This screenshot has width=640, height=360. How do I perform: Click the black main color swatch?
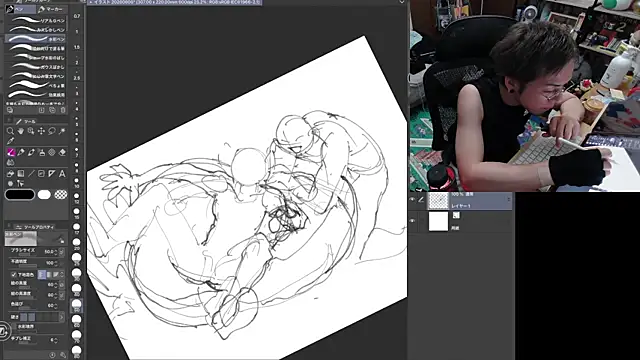click(x=20, y=195)
